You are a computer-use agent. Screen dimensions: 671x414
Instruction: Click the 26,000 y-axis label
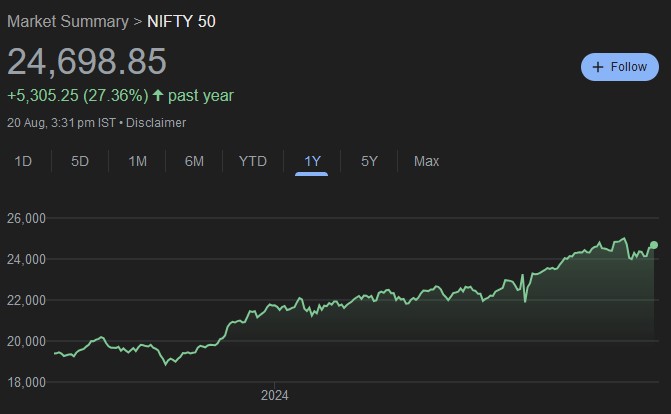point(26,218)
